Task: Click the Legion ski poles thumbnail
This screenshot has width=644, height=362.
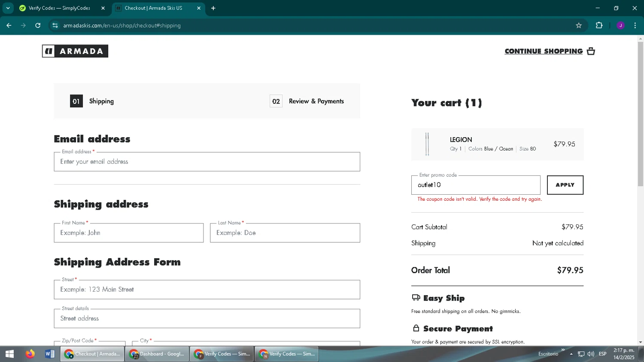Action: 427,144
